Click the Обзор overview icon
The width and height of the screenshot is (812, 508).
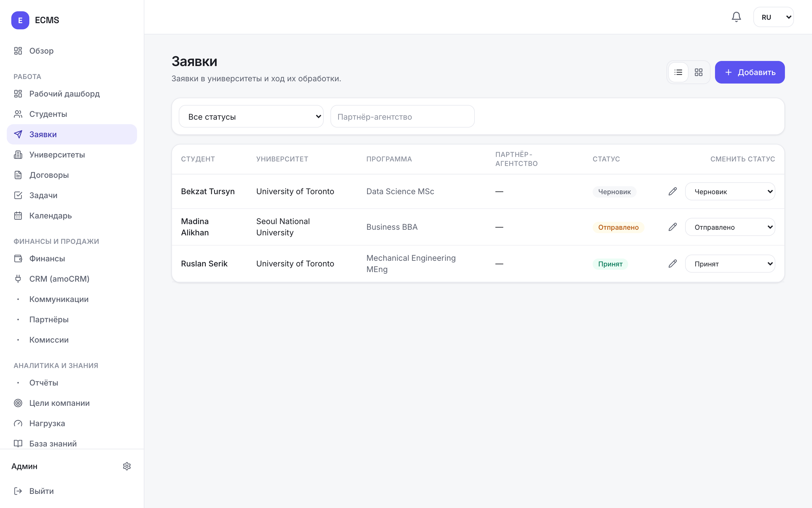pos(18,51)
